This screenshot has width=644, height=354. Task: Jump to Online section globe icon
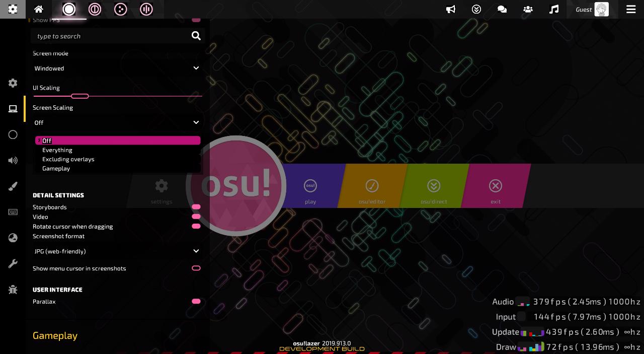[13, 238]
